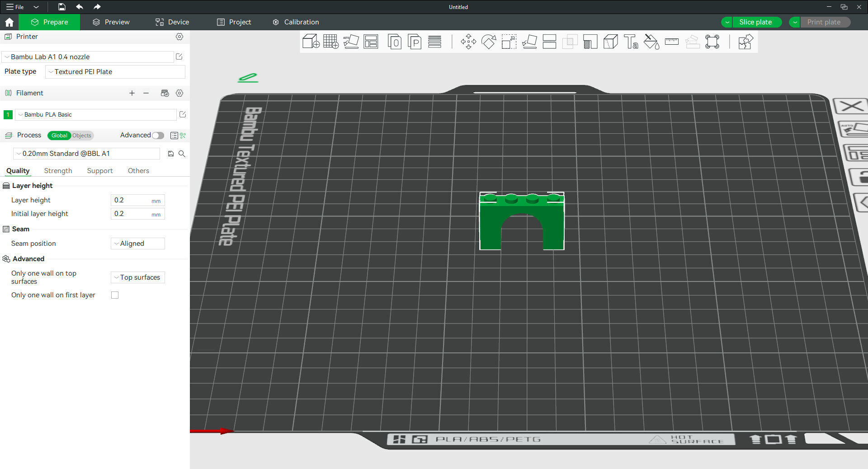
Task: Click the save process preset icon
Action: (171, 154)
